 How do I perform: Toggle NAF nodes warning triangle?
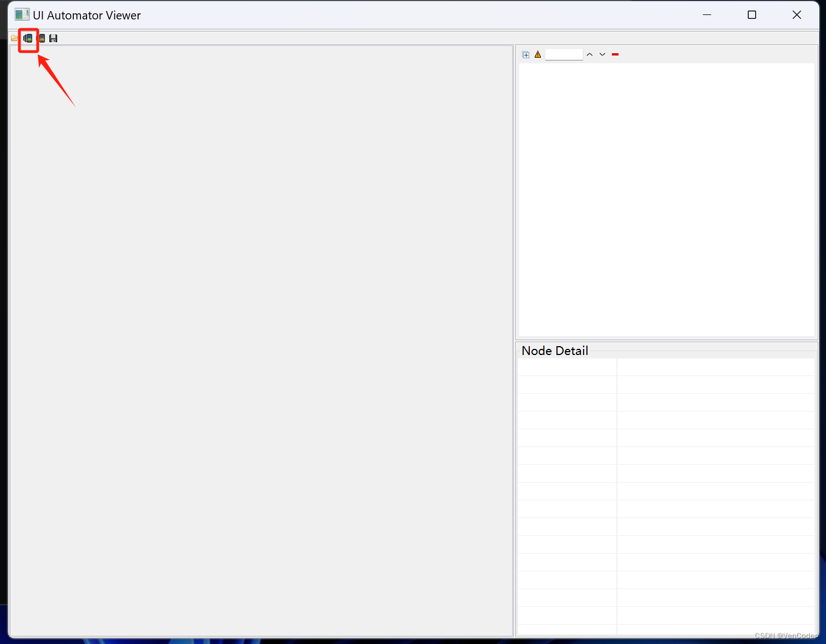[538, 54]
